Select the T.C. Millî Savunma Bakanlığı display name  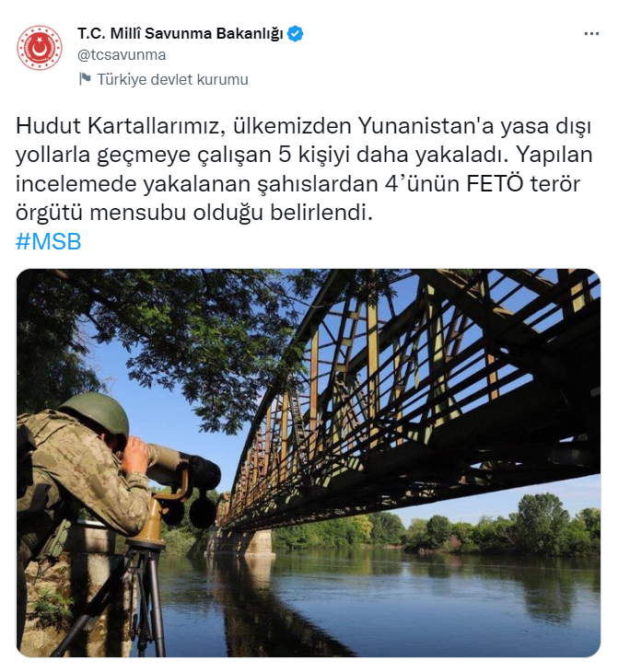tap(181, 33)
